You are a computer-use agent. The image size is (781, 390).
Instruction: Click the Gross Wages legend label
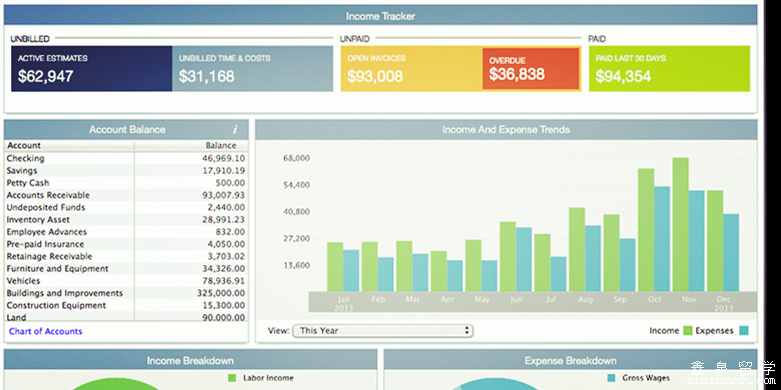tap(646, 378)
